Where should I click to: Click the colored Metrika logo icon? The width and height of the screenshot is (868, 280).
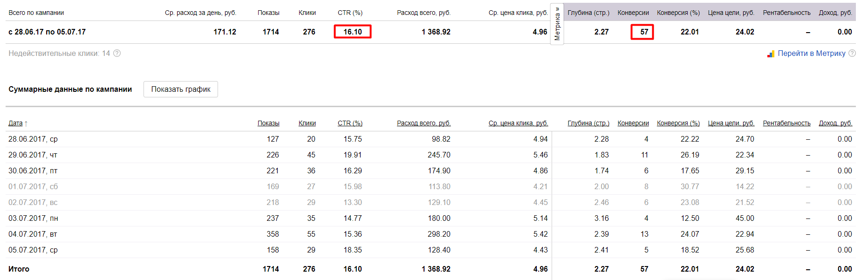[x=771, y=54]
